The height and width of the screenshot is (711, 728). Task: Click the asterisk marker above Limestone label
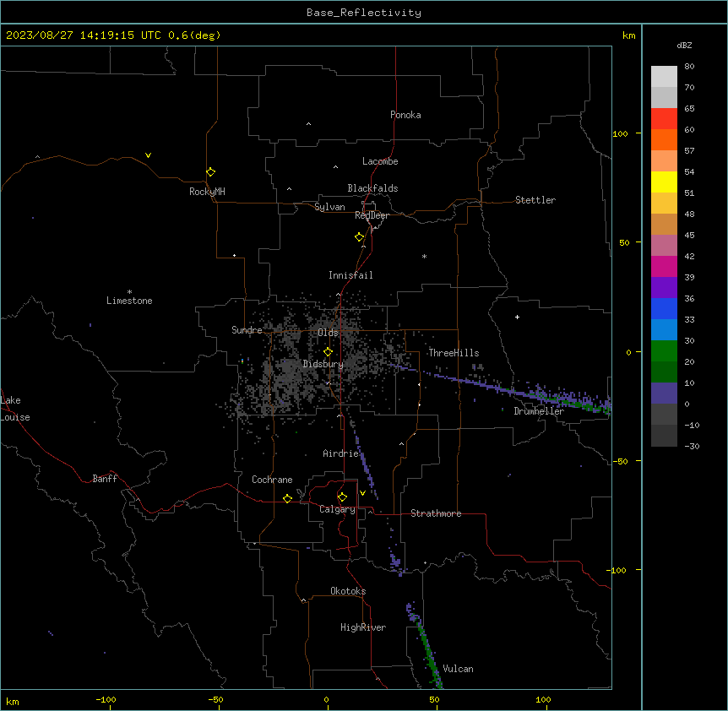coord(129,292)
